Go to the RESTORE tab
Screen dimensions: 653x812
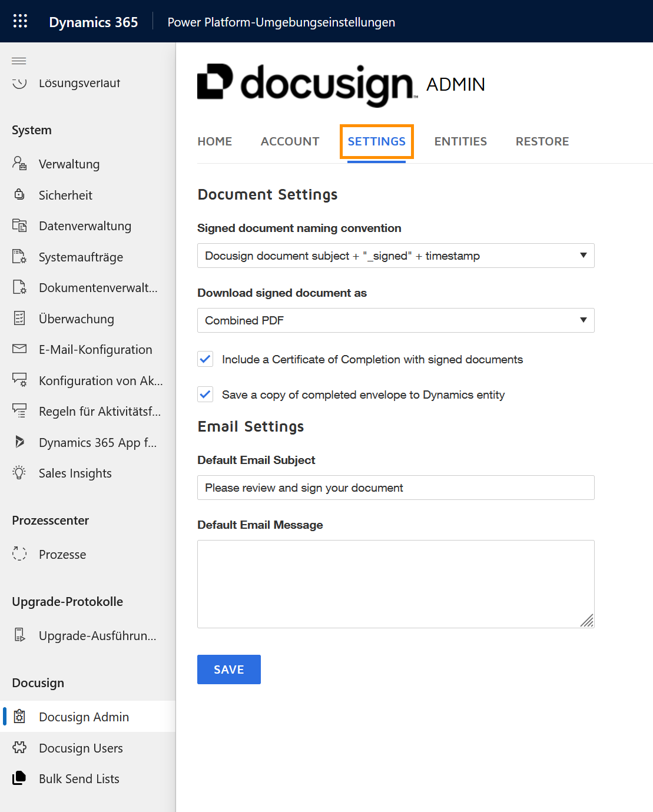542,141
